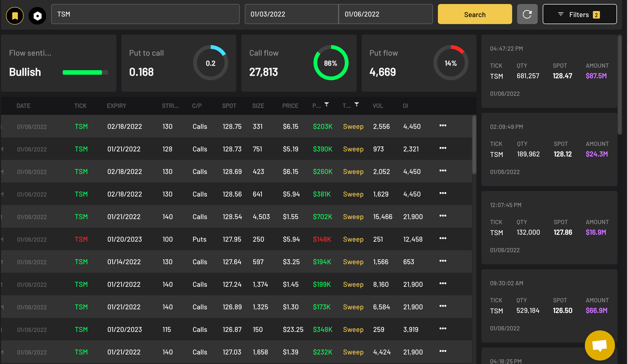The width and height of the screenshot is (628, 364).
Task: Click the $23.25 price cell
Action: pyautogui.click(x=293, y=330)
